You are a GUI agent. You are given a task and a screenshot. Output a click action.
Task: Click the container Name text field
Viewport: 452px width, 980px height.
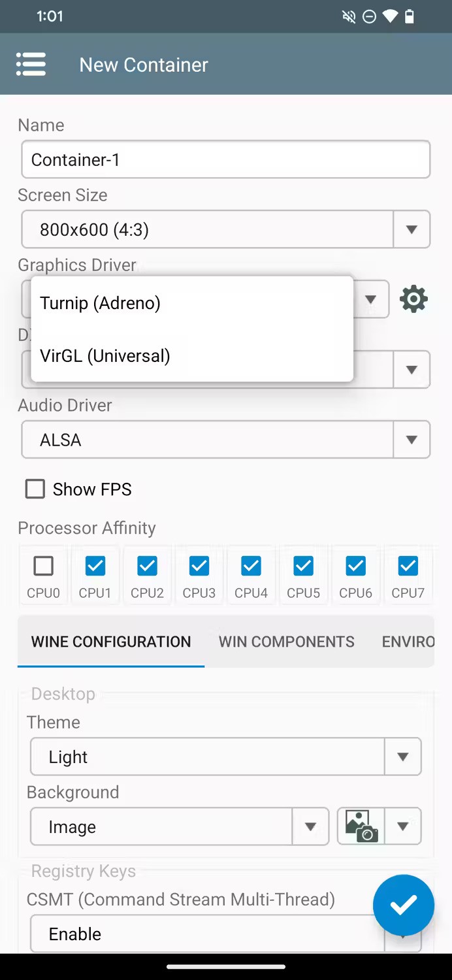point(225,159)
